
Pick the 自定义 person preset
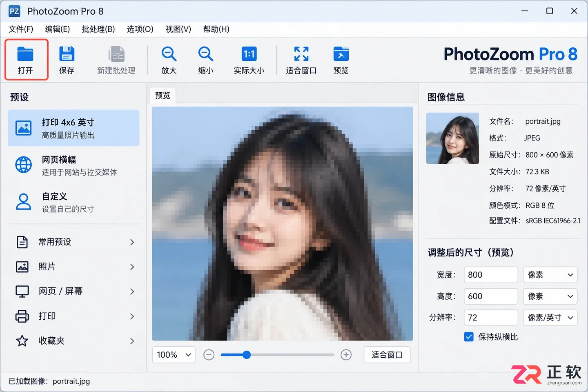click(x=23, y=202)
